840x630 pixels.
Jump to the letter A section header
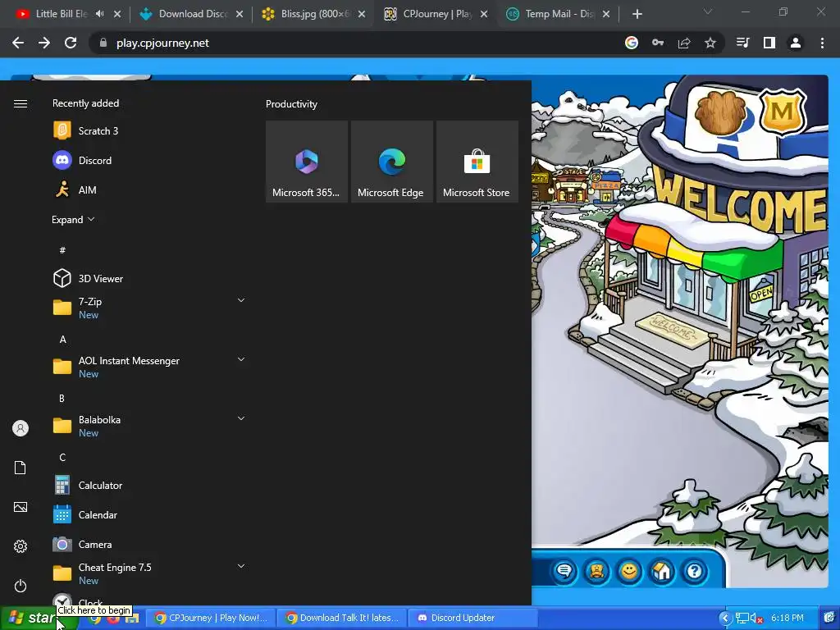point(62,339)
